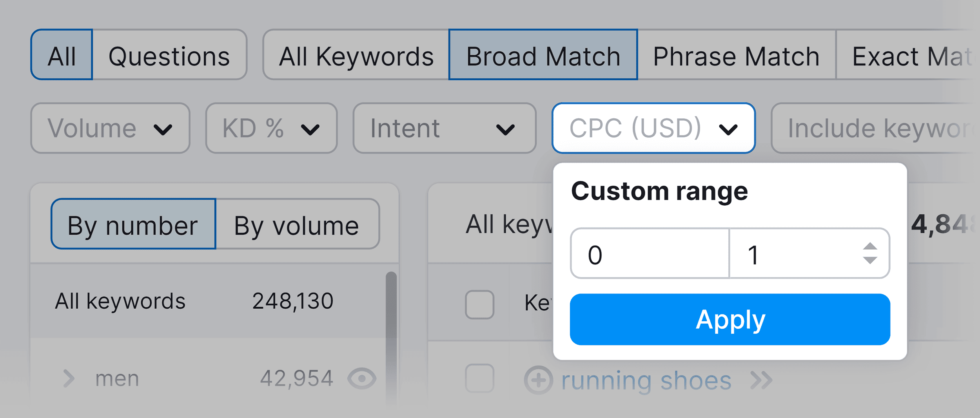Viewport: 980px width, 418px height.
Task: Collapse the CPC (USD) dropdown
Action: point(652,128)
